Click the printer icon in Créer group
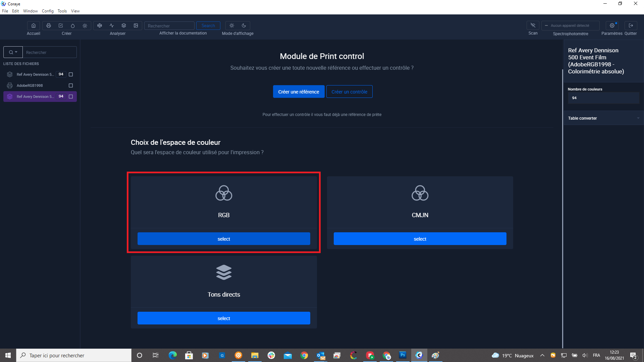This screenshot has width=644, height=362. [49, 25]
